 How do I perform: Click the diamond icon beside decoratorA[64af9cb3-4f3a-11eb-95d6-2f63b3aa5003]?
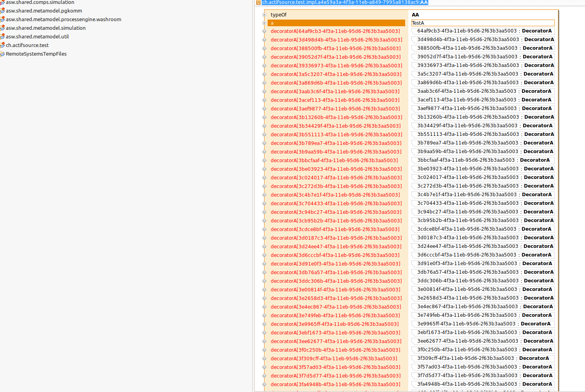(x=265, y=31)
